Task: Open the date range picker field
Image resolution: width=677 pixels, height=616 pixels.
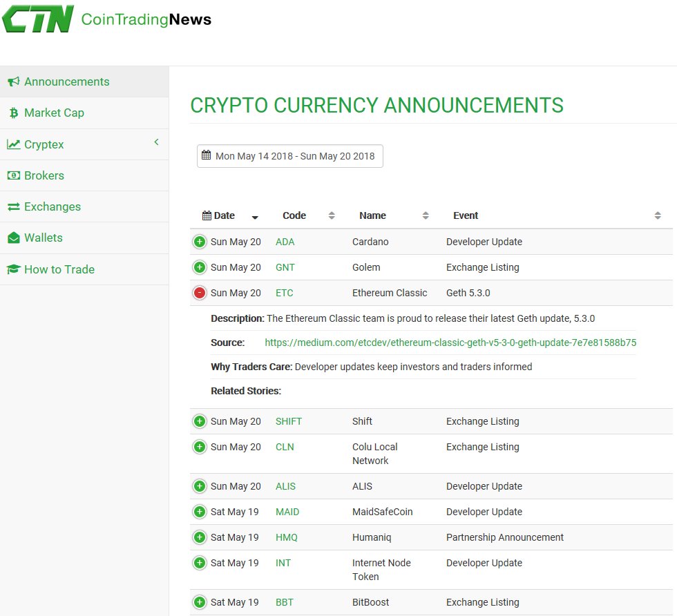Action: pos(289,156)
